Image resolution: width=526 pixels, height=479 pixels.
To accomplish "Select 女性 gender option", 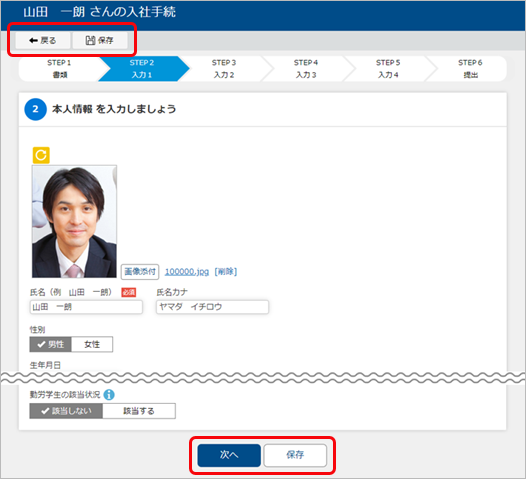I will tap(92, 344).
